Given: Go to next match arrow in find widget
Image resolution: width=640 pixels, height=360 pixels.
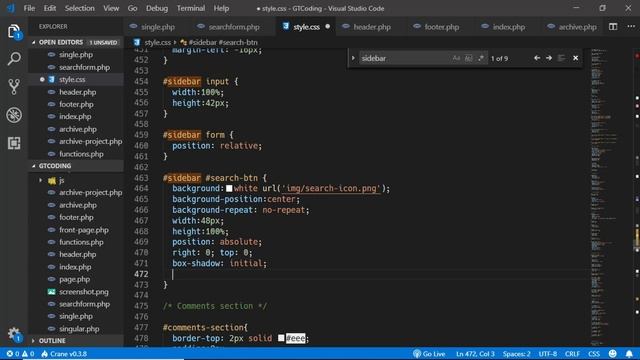Looking at the screenshot, I should point(549,58).
